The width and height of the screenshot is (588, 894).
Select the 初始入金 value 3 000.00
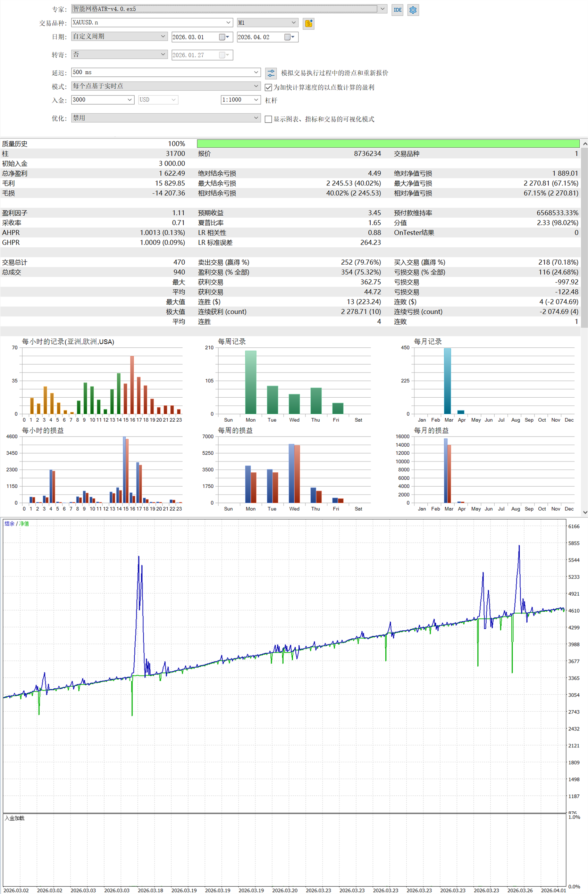pyautogui.click(x=172, y=164)
